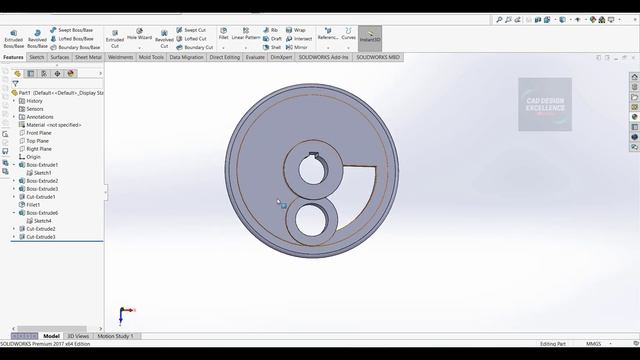Collapse the Boss-Extrude1 feature node
640x360 pixels.
pyautogui.click(x=14, y=165)
